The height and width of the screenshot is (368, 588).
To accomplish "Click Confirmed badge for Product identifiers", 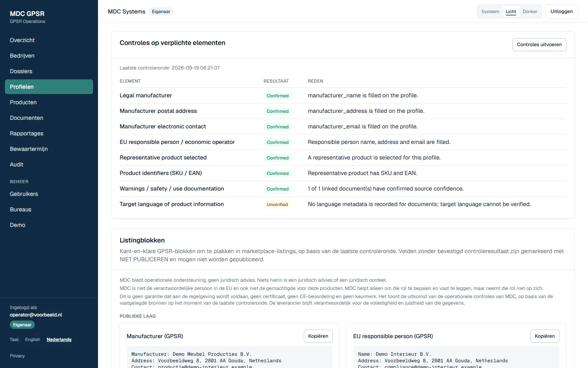I will tap(278, 173).
